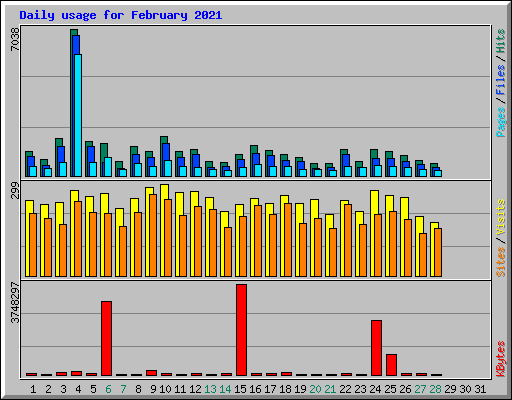Viewport: 512px width, 400px height.
Task: Click the KBytes legend label
Action: 501,359
